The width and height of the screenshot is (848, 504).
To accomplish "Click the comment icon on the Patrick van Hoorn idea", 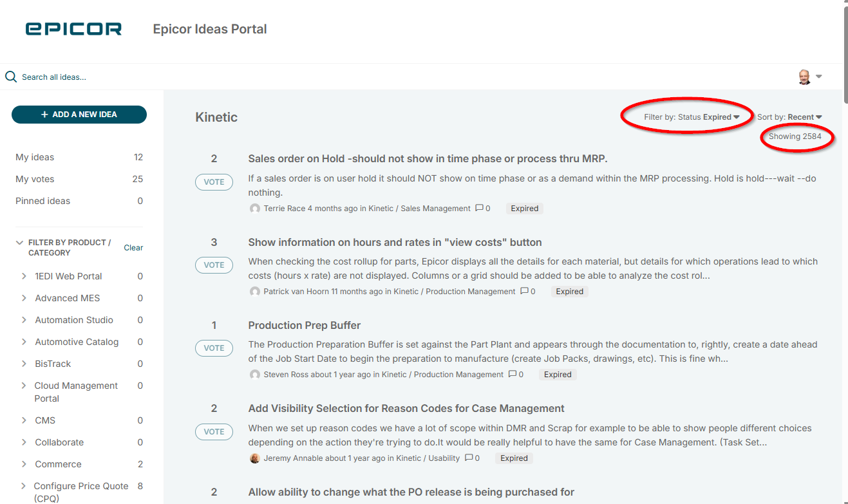I will (x=524, y=291).
